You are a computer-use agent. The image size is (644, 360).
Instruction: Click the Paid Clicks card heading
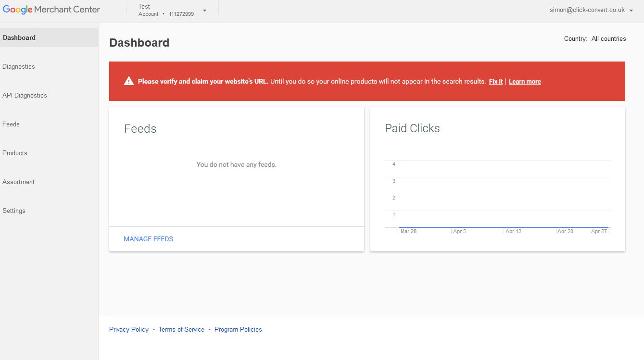click(412, 128)
